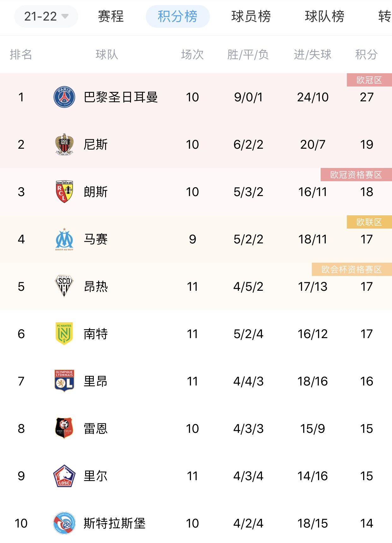Viewport: 392px width, 543px height.
Task: Click the RC Lens shield logo
Action: pyautogui.click(x=64, y=192)
